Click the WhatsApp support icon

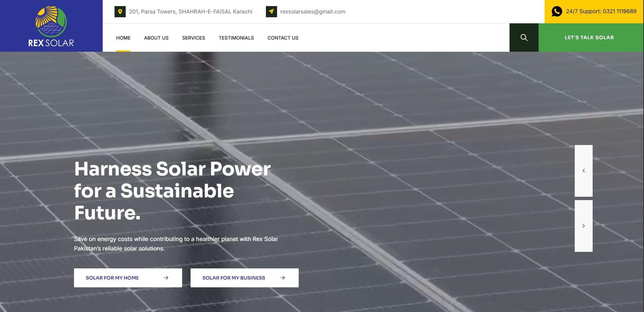click(556, 11)
